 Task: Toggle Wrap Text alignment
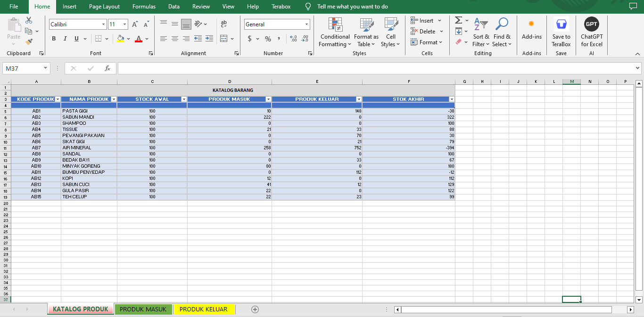(223, 24)
